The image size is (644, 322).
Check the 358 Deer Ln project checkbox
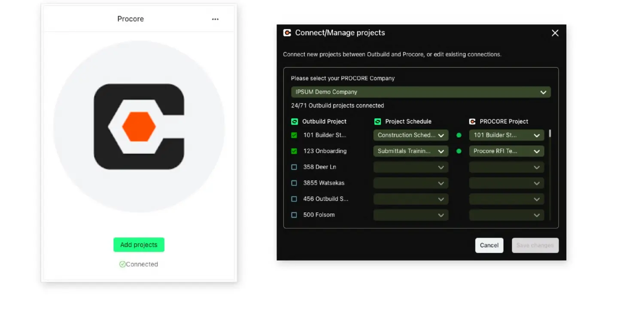pyautogui.click(x=295, y=167)
